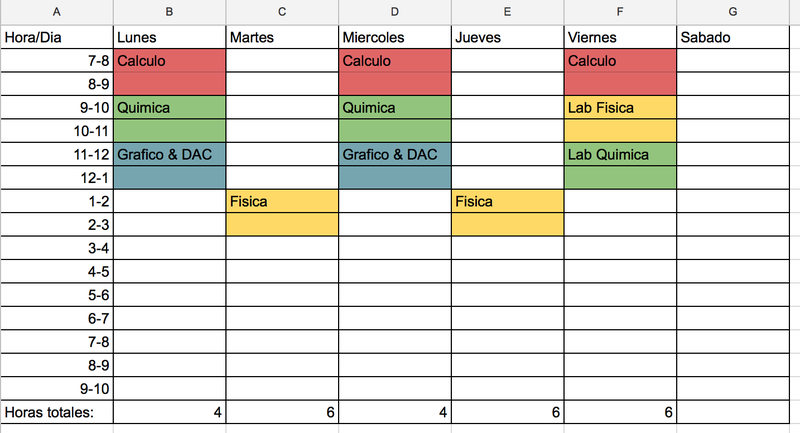
Task: Select the Lunes Calculo cell
Action: click(x=169, y=61)
